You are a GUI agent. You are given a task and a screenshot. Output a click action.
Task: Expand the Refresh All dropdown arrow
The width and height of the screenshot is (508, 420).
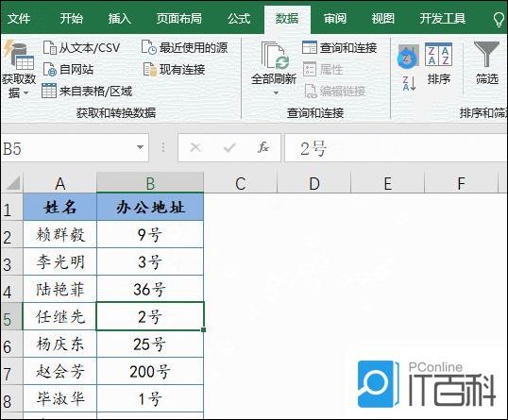click(x=276, y=93)
